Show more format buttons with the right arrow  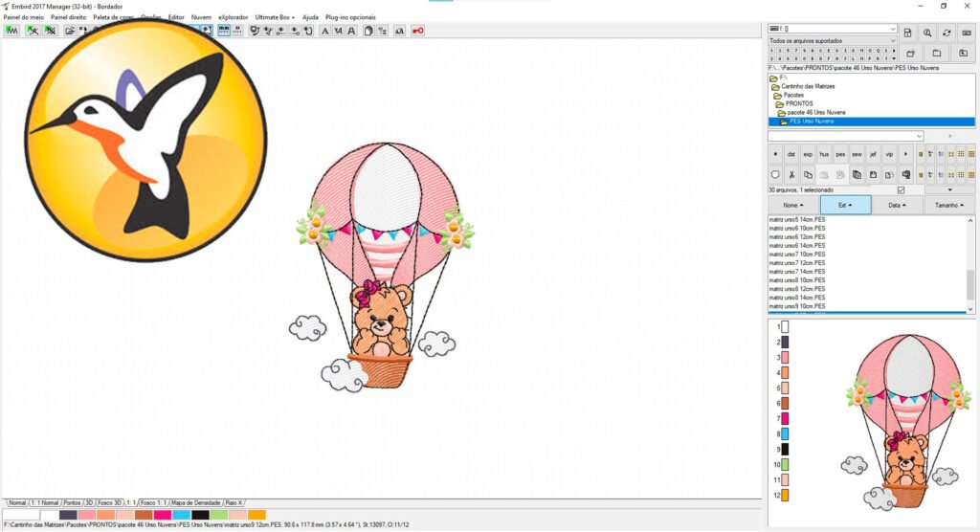click(x=905, y=154)
